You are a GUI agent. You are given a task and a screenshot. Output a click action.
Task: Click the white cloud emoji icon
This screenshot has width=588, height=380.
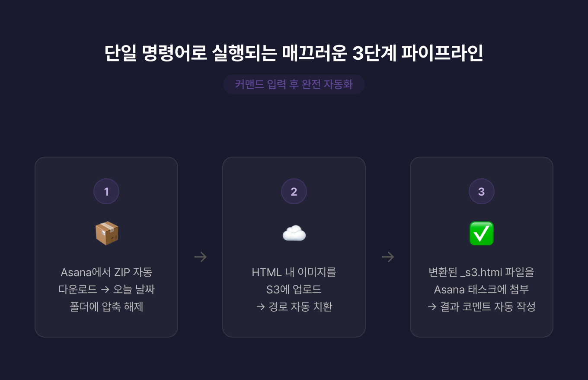point(294,233)
